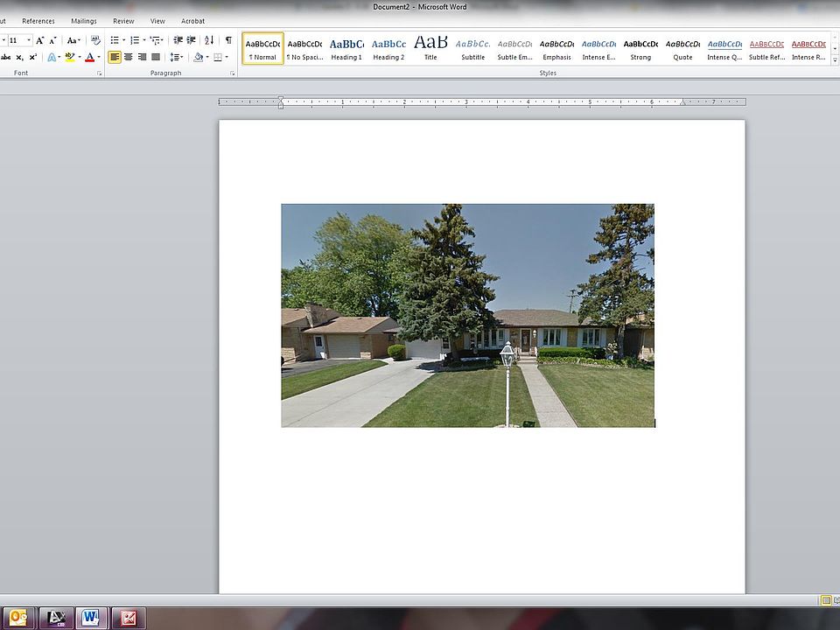Select the house photo in the document
The image size is (840, 630).
coord(467,315)
